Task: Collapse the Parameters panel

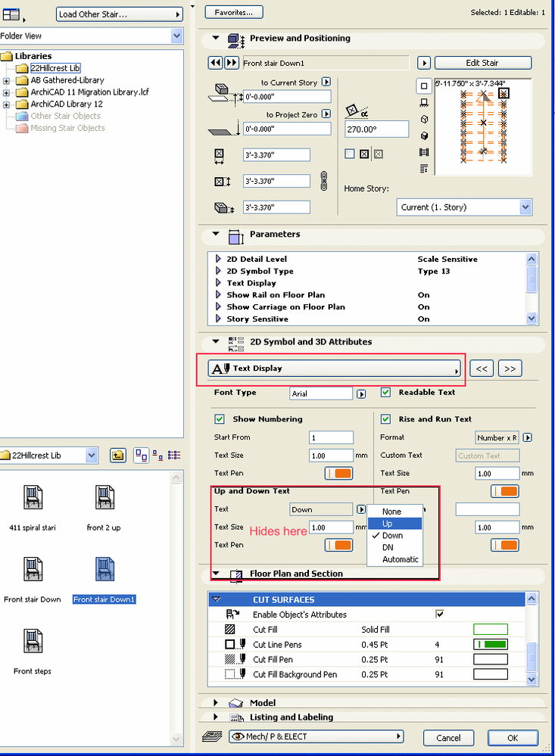Action: tap(216, 234)
